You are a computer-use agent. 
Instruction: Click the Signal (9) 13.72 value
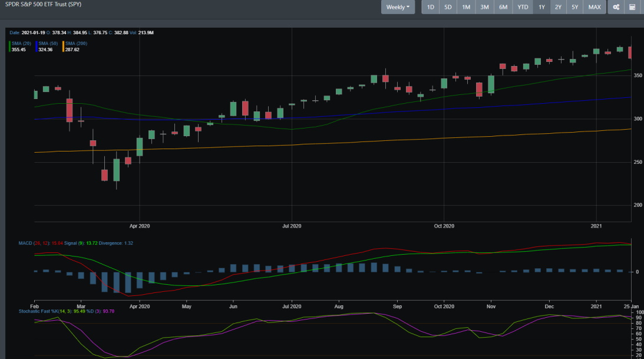(81, 243)
